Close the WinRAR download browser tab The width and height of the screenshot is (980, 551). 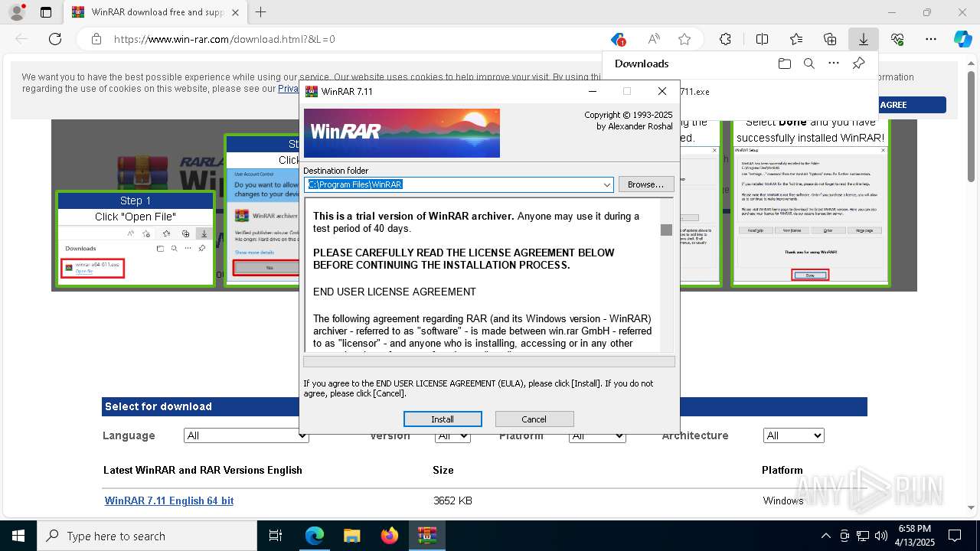[235, 12]
